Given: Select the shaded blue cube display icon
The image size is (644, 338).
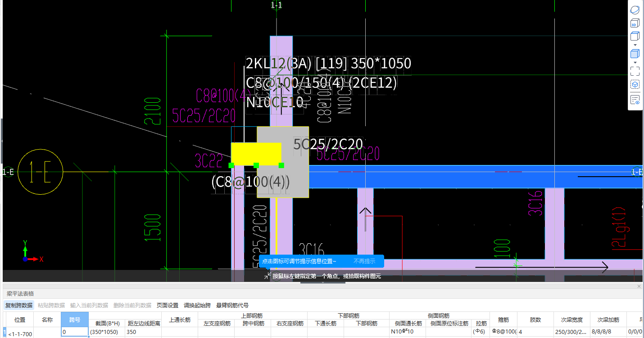Looking at the screenshot, I should (x=635, y=54).
